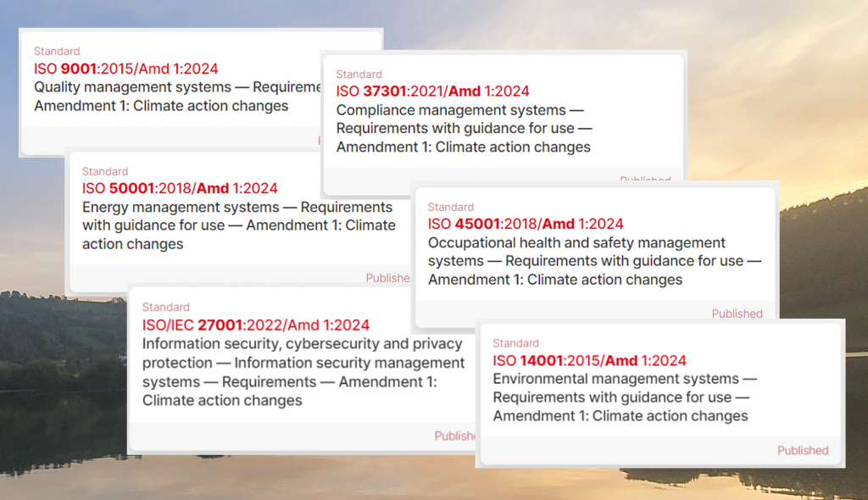Click the Standard label above ISO/IEC 27001
The width and height of the screenshot is (868, 500).
pos(165,307)
